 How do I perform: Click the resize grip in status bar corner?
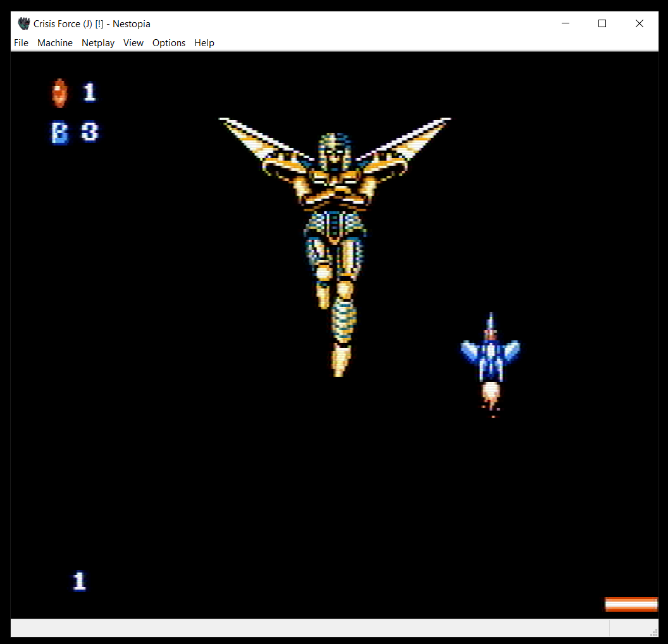click(654, 633)
